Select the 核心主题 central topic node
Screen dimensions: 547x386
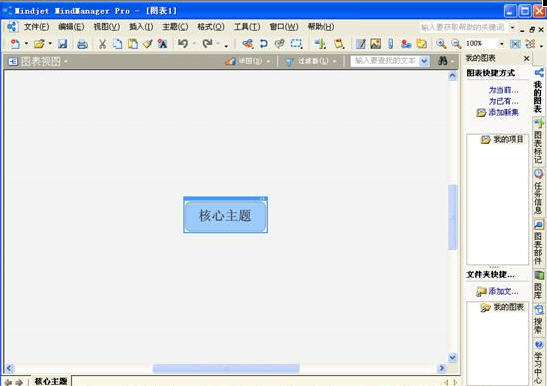[x=225, y=216]
